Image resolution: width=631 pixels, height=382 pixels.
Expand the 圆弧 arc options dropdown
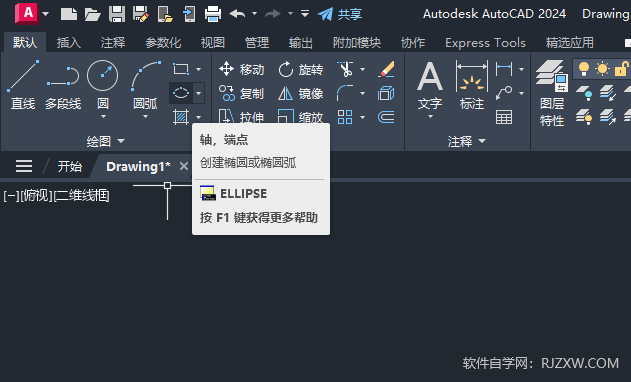click(x=146, y=116)
